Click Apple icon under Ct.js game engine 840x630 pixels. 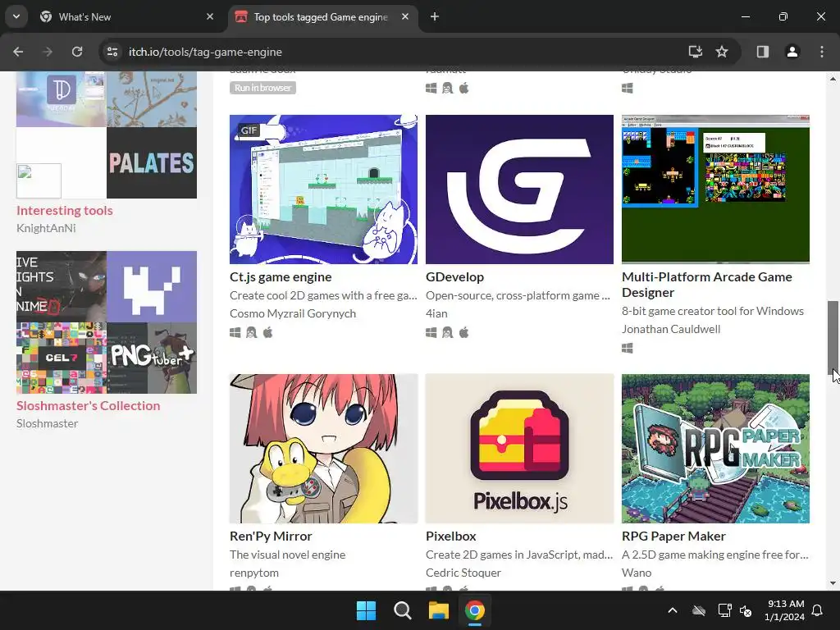[268, 333]
